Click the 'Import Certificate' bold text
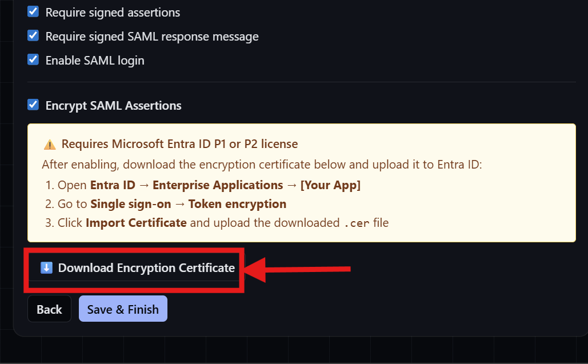Image resolution: width=588 pixels, height=364 pixels. click(136, 223)
